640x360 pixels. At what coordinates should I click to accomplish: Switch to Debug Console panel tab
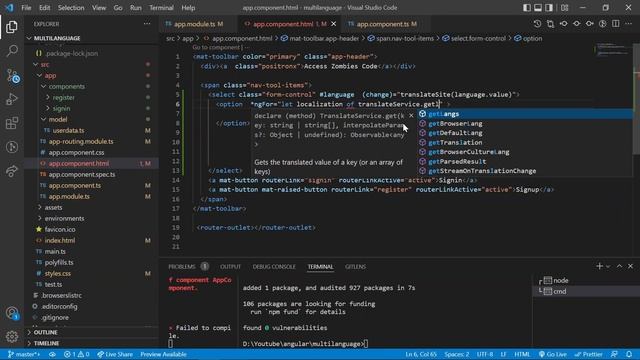[x=274, y=267]
